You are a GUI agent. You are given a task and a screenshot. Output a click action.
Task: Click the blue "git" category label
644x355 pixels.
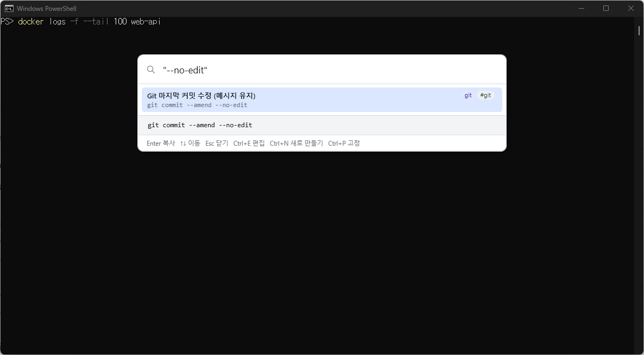(468, 96)
